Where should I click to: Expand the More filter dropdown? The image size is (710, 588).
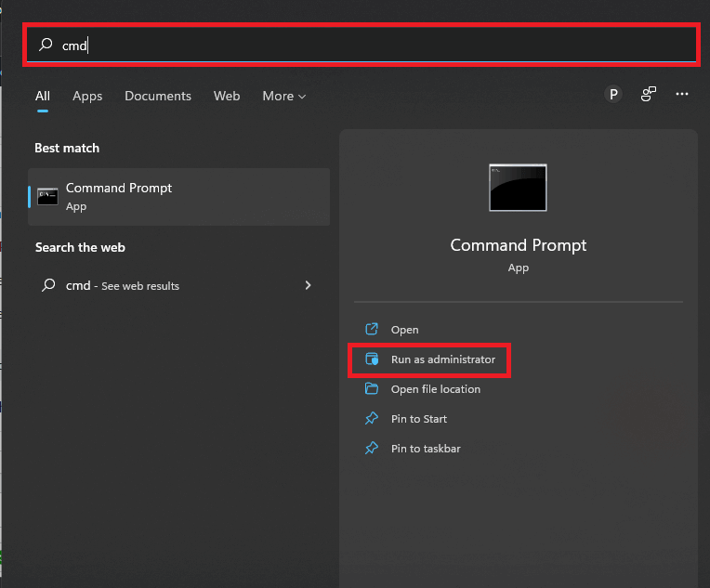click(283, 96)
